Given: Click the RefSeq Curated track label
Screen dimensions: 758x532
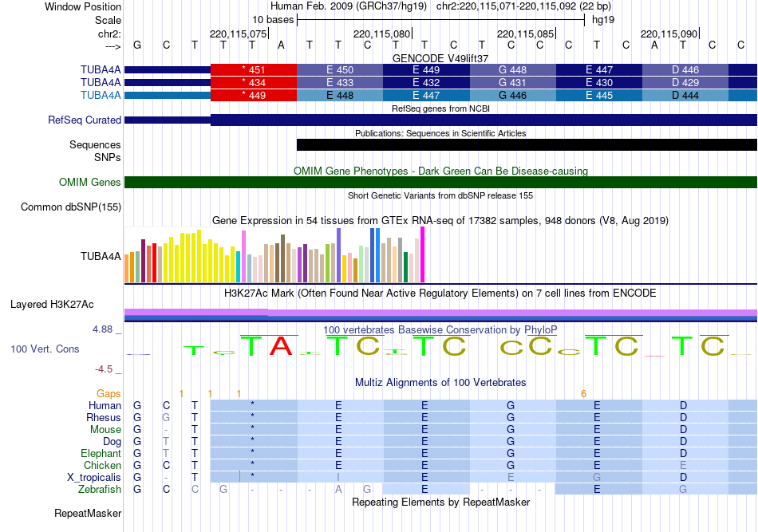Looking at the screenshot, I should click(x=84, y=120).
